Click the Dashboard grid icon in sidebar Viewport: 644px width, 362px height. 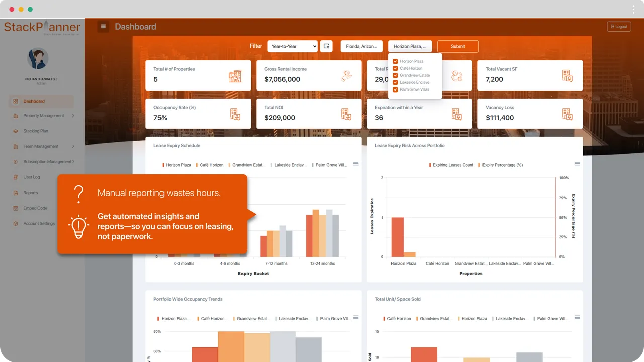(16, 101)
